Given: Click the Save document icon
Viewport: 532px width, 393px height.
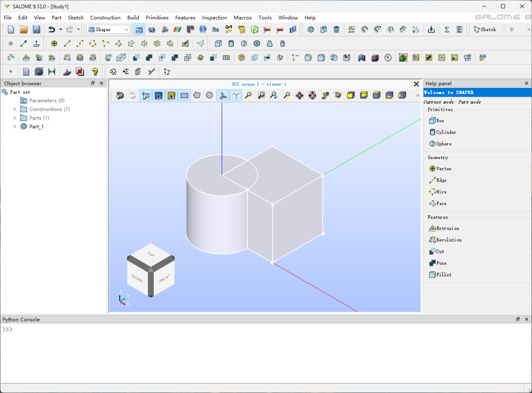Looking at the screenshot, I should 36,30.
